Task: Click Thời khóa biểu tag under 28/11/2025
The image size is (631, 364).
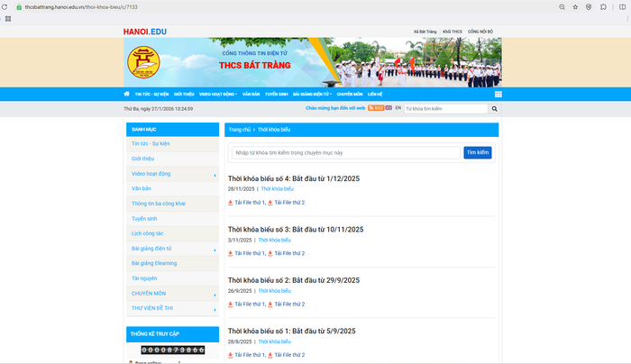Action: point(278,189)
